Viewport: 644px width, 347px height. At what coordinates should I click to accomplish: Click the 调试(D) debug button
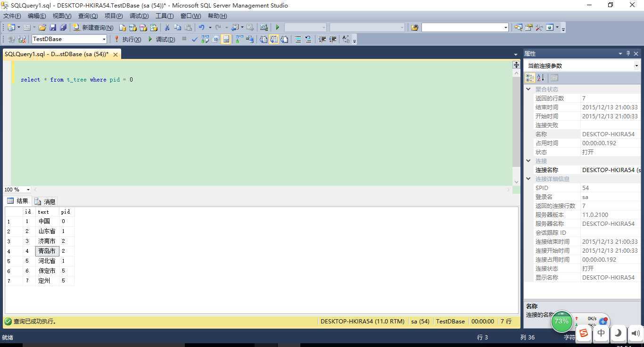click(x=161, y=39)
